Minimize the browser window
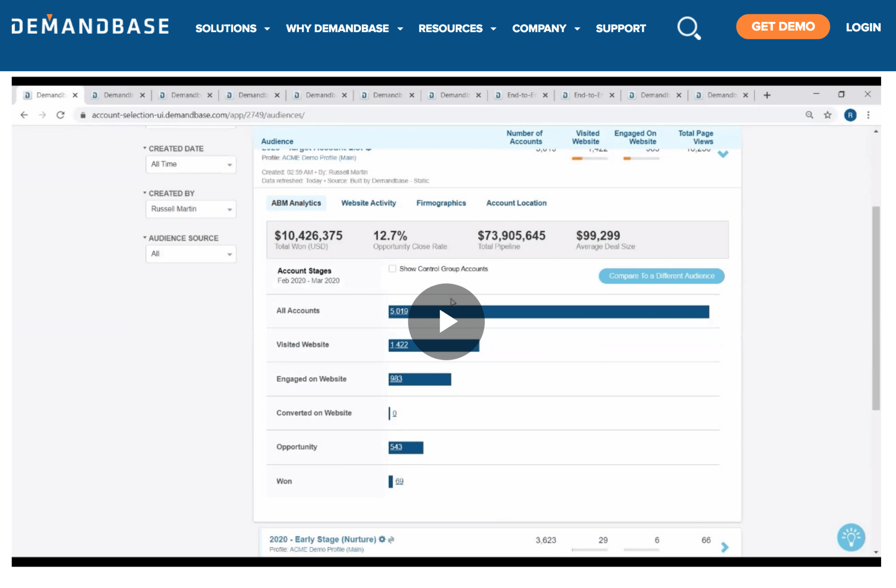This screenshot has height=588, width=896. coord(816,94)
